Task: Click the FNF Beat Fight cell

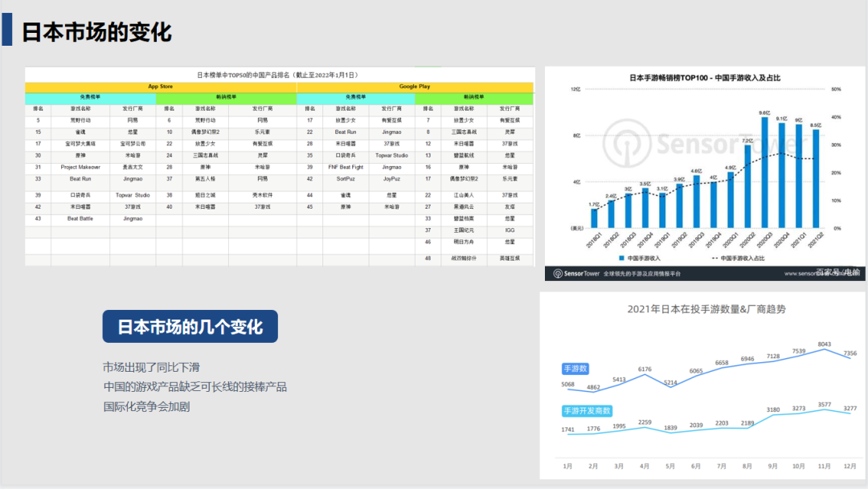Action: (x=346, y=167)
